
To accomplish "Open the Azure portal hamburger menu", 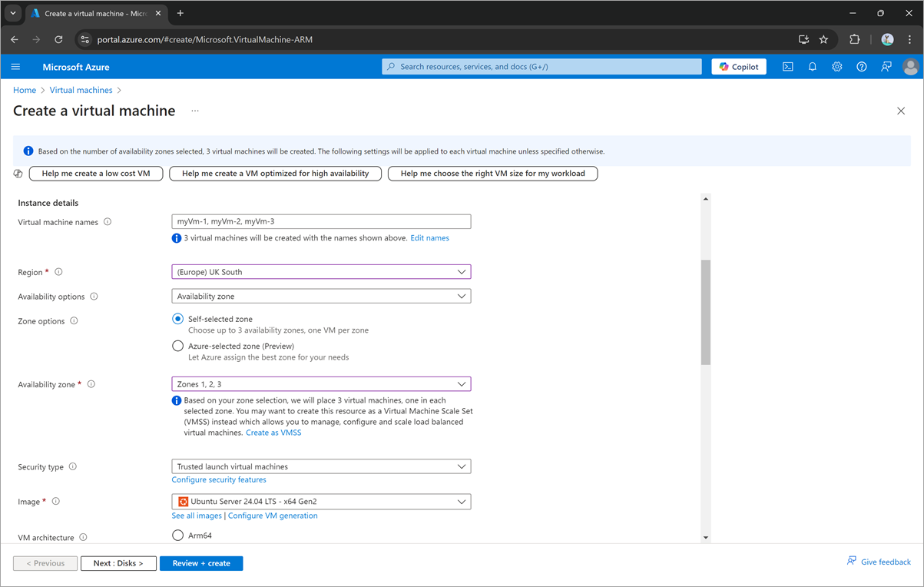I will 15,67.
